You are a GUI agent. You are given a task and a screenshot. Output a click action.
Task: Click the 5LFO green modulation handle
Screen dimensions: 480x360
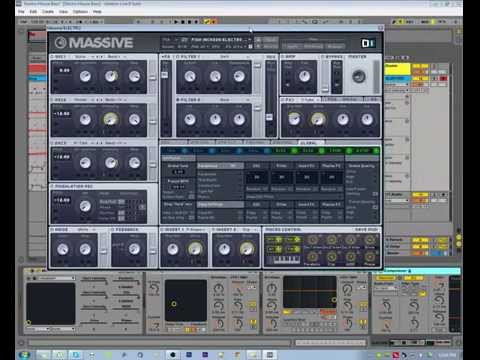[294, 151]
